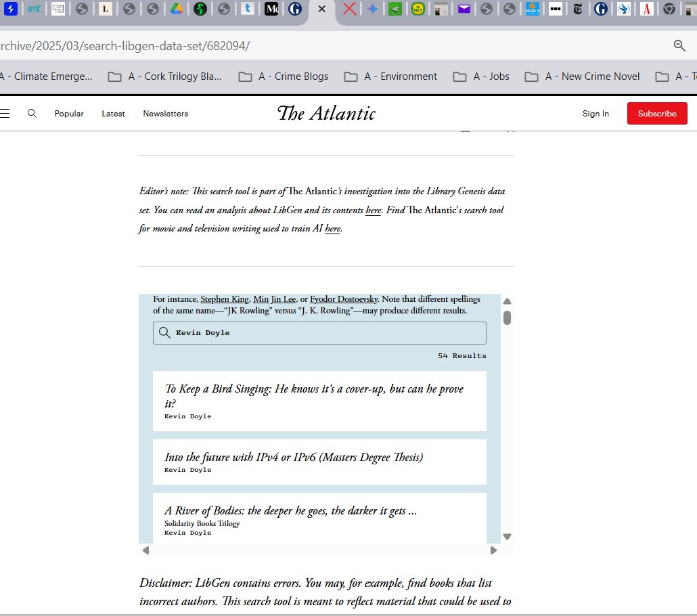Click the results panel scroll right arrow
This screenshot has height=616, width=697.
[493, 550]
